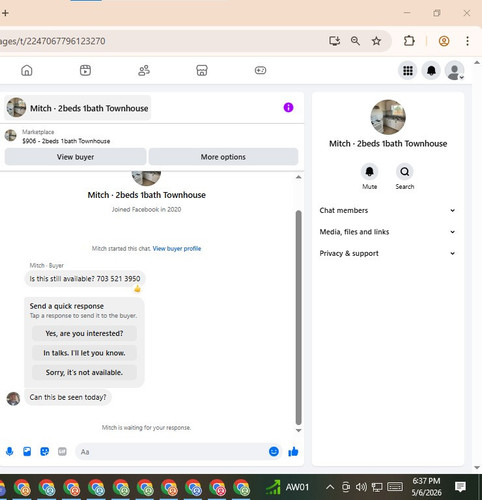Image resolution: width=482 pixels, height=500 pixels.
Task: Click the thumbs-up reaction under first message
Action: click(137, 289)
